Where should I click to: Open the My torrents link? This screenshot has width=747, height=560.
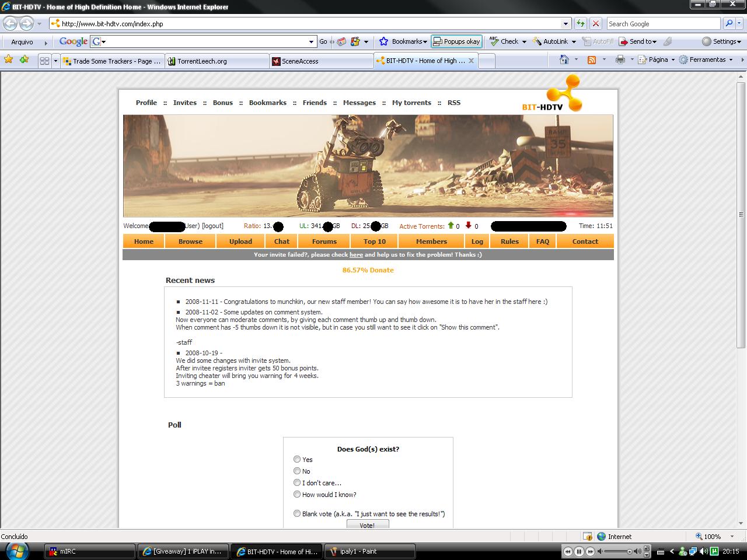pyautogui.click(x=411, y=103)
